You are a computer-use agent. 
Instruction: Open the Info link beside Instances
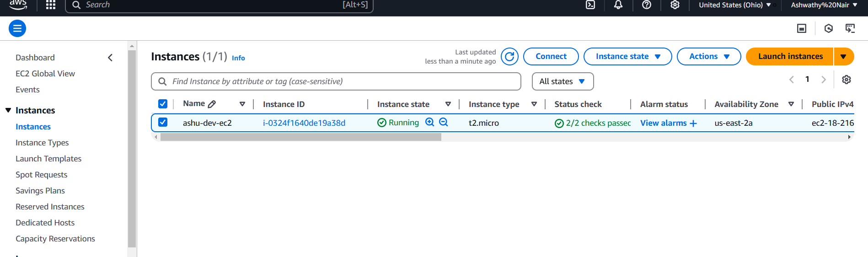238,58
